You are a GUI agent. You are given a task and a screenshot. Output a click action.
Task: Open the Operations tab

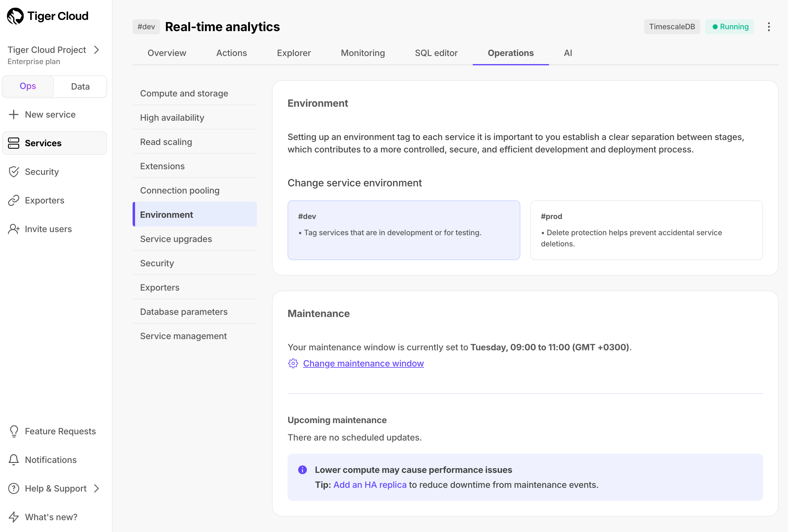pos(511,53)
